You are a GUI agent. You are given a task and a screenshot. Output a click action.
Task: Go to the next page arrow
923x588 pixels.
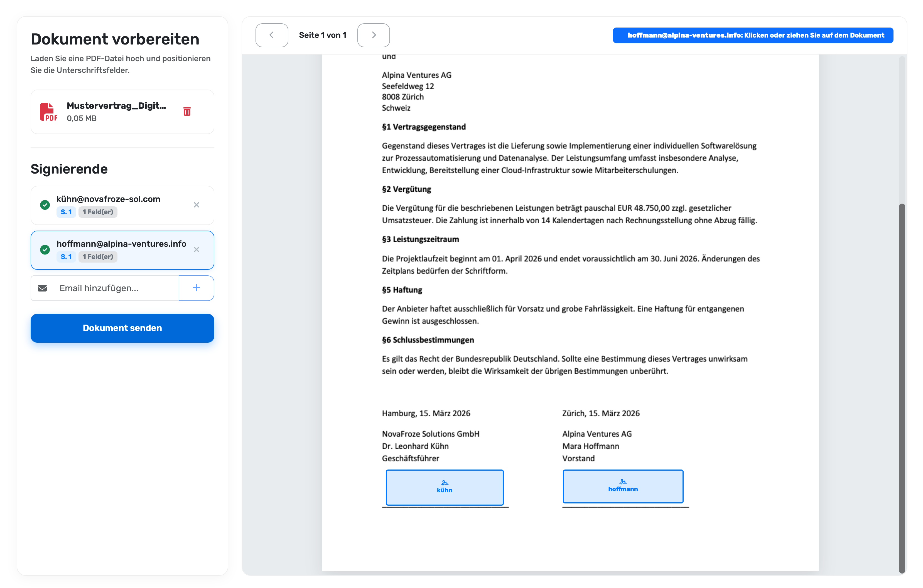coord(373,35)
